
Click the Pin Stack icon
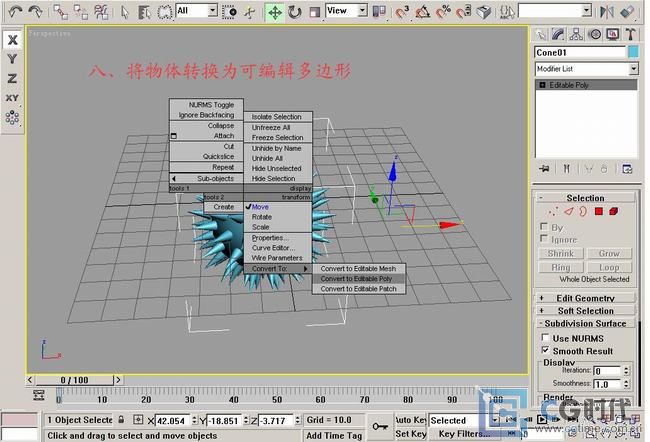(544, 169)
